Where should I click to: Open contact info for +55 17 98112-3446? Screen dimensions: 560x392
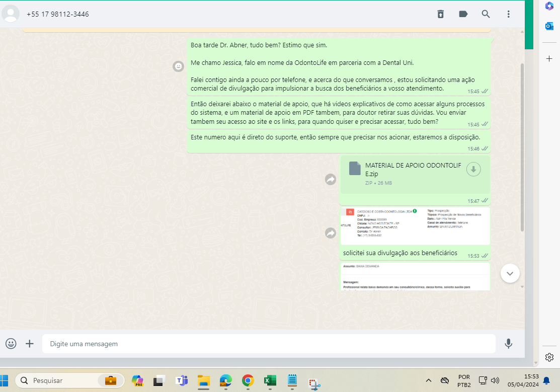coord(58,14)
